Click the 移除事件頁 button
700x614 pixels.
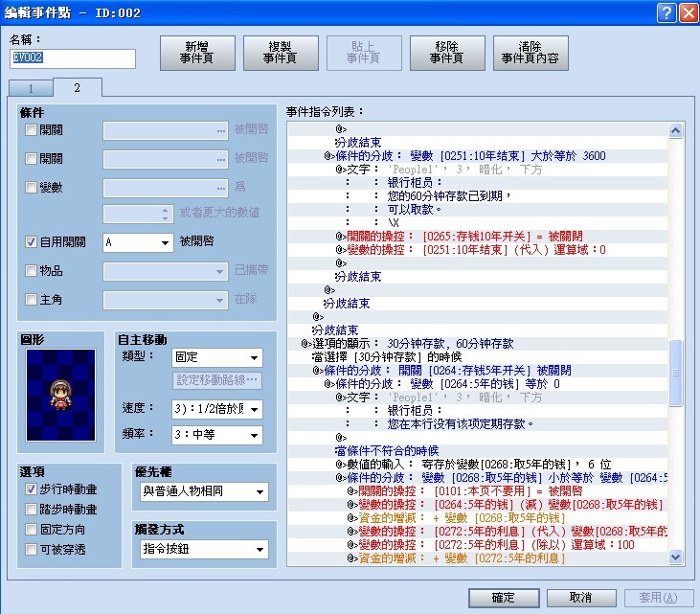click(447, 53)
